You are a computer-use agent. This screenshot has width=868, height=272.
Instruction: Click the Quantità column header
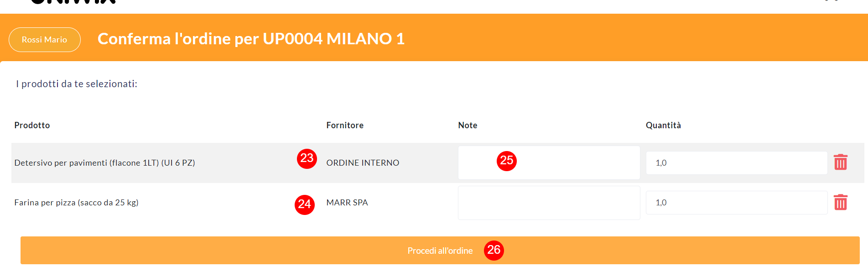663,125
